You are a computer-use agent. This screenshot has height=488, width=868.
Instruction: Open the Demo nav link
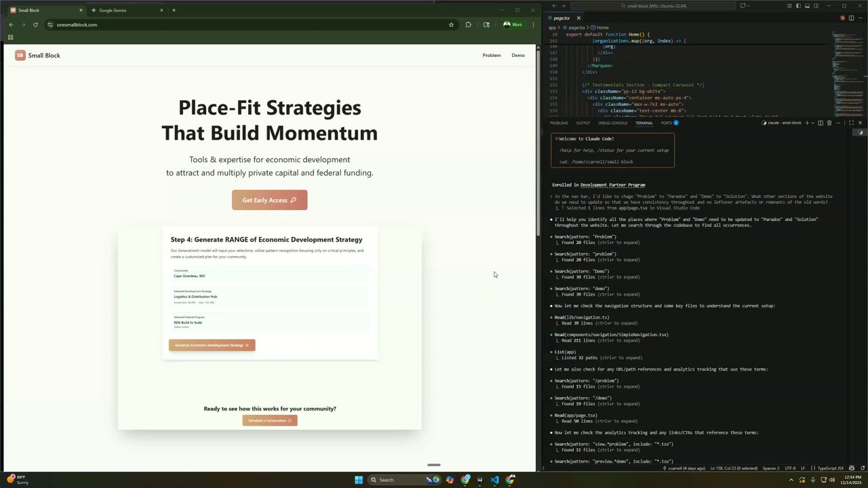pyautogui.click(x=518, y=56)
